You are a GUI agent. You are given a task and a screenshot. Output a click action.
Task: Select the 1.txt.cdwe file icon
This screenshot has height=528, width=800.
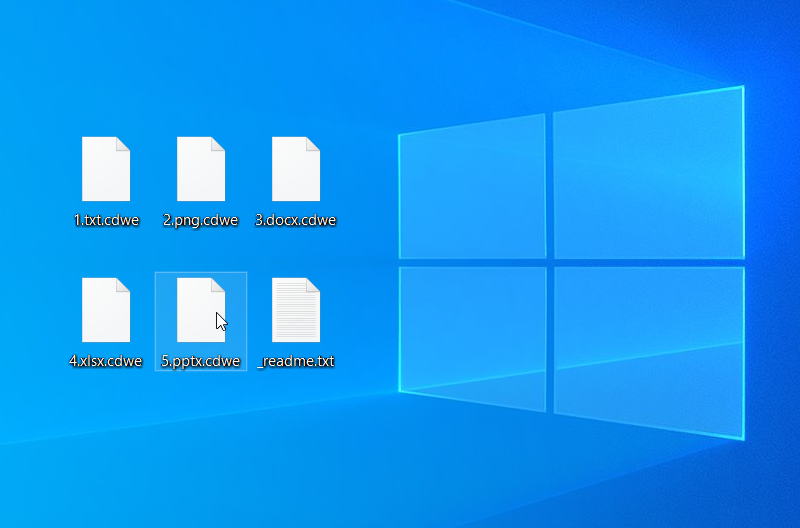tap(105, 169)
